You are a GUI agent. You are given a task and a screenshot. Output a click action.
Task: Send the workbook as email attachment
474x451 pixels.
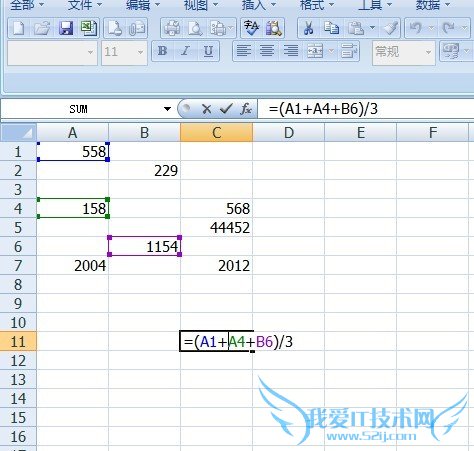click(x=138, y=28)
